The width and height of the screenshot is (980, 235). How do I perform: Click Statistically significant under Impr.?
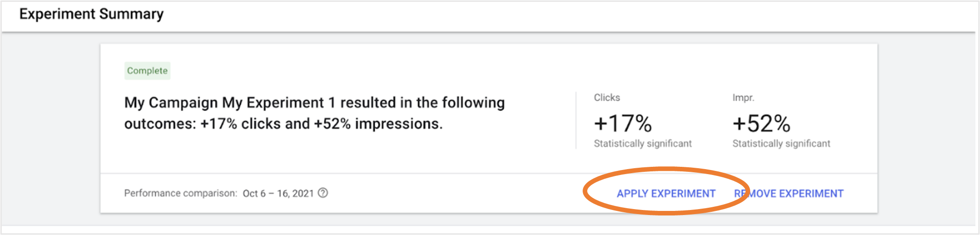781,144
